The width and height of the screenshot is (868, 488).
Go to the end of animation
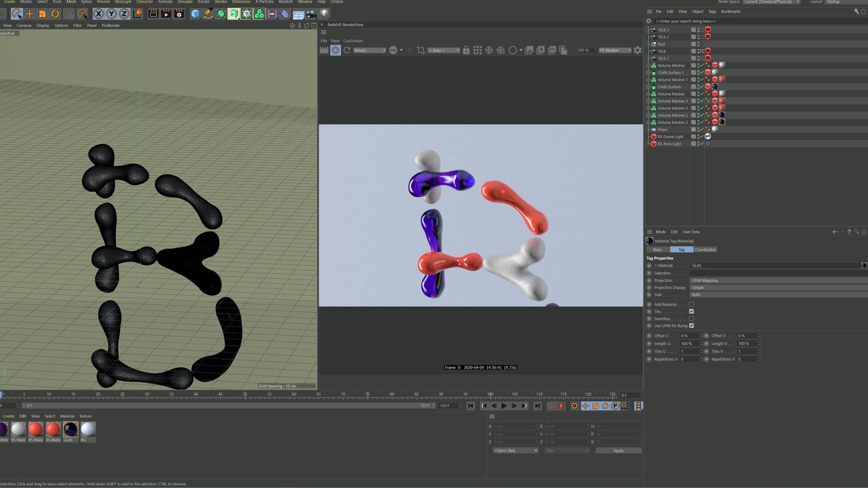pos(537,406)
